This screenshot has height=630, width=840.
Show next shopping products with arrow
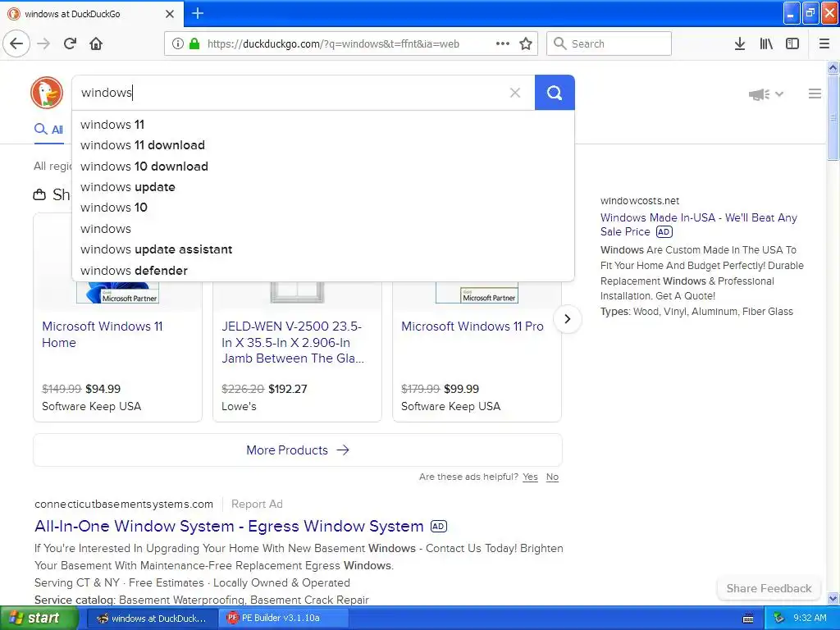(x=568, y=319)
